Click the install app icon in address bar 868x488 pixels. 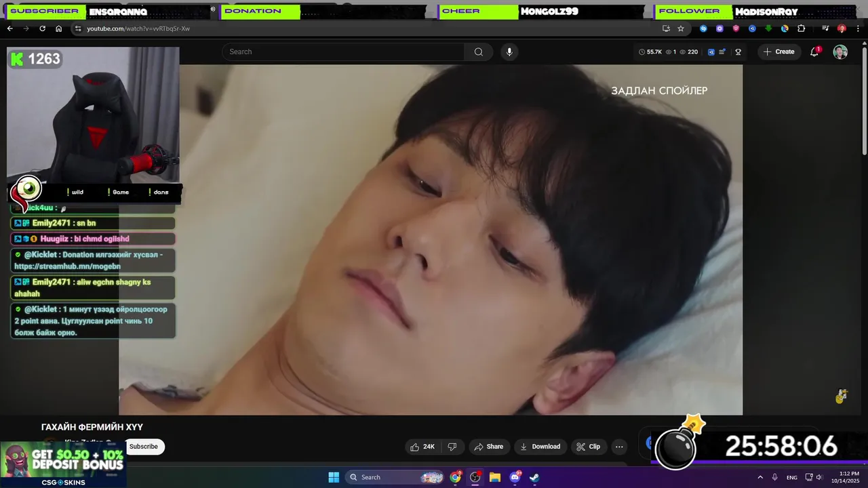click(x=666, y=28)
